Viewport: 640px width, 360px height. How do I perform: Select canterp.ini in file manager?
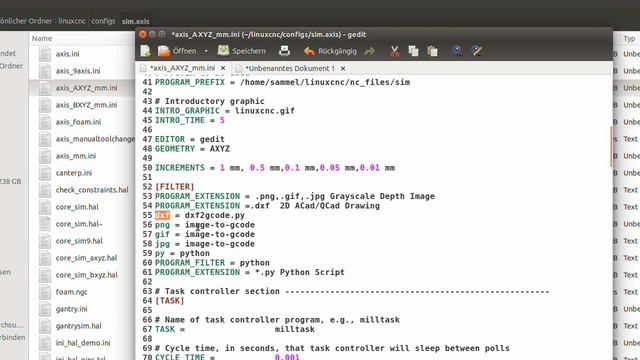click(x=74, y=173)
